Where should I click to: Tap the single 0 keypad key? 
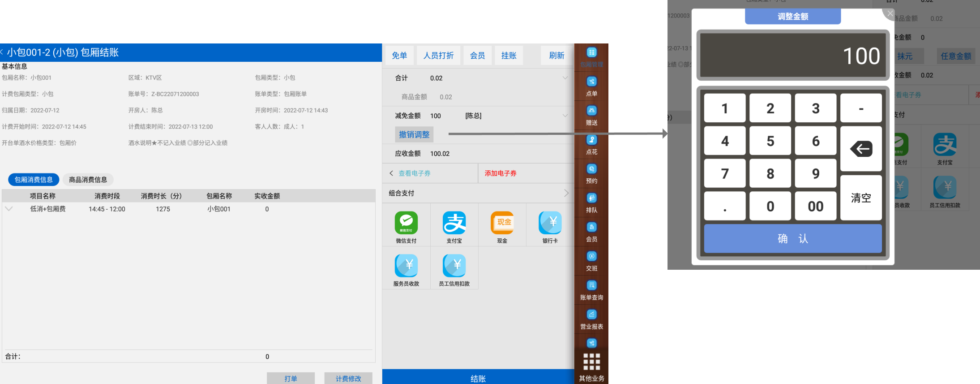click(x=770, y=206)
